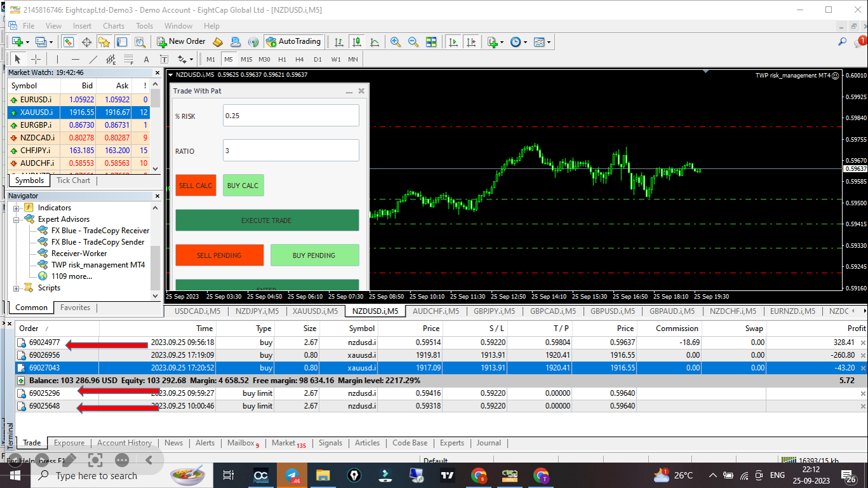Viewport: 868px width, 488px height.
Task: Click the tile windows icon
Action: coord(431,42)
